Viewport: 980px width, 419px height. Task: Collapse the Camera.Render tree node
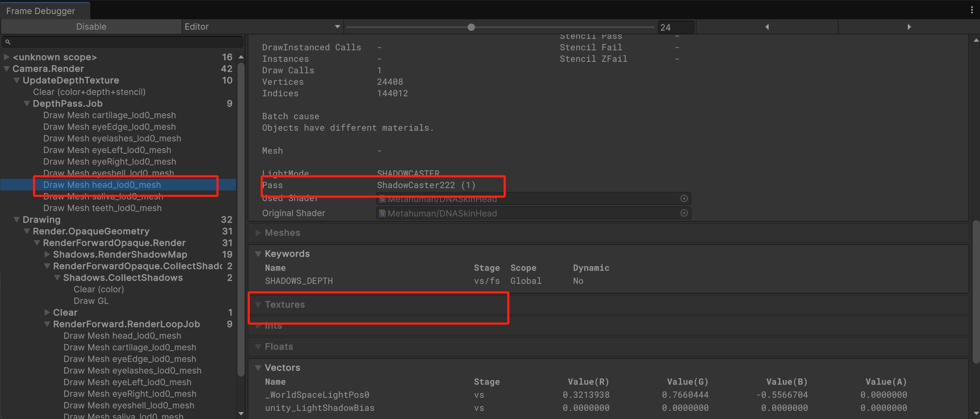(x=6, y=69)
